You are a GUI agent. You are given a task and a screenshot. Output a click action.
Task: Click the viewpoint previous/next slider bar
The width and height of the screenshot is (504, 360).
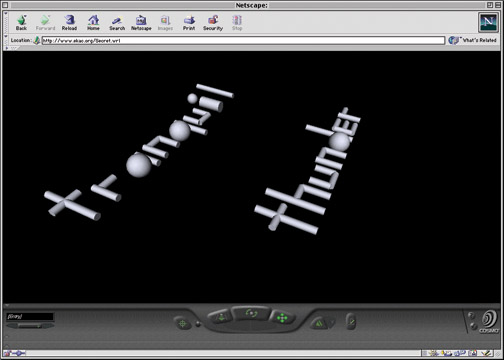pos(30,325)
